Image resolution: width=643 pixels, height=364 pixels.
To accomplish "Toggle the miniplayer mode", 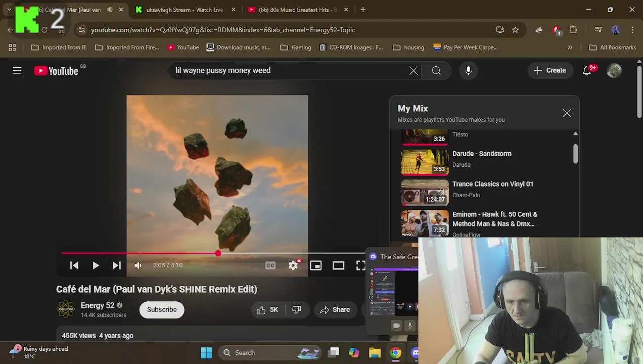I will pyautogui.click(x=316, y=265).
